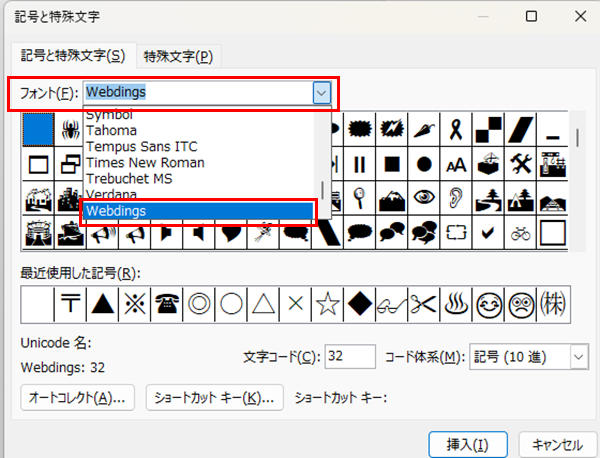
Task: Select the telephone in recently used symbols
Action: tap(167, 304)
